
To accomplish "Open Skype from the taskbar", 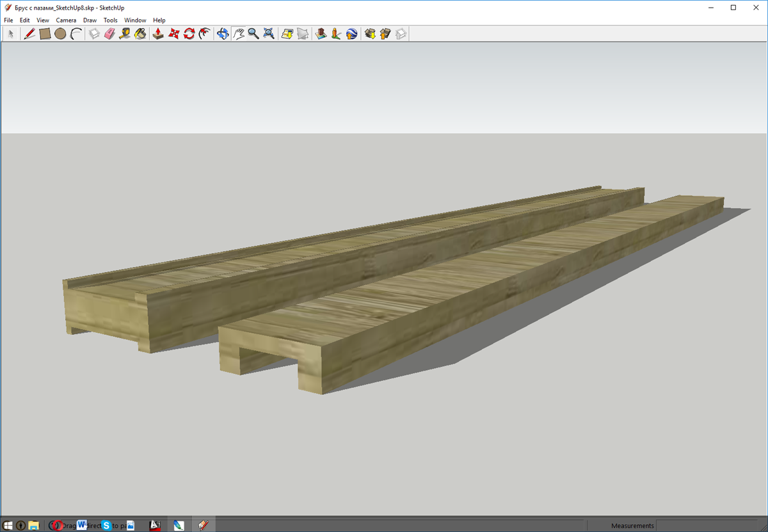I will [106, 526].
